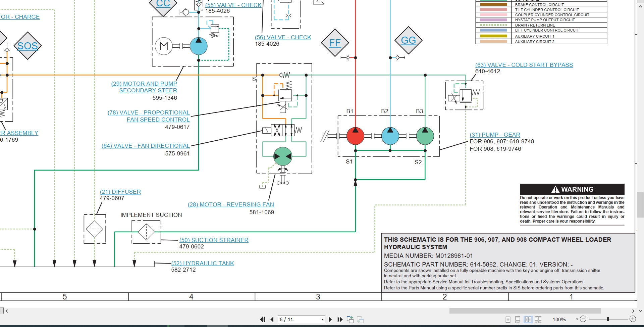Click the purple Hystat Pump Output swatch
The width and height of the screenshot is (644, 327).
coord(493,20)
